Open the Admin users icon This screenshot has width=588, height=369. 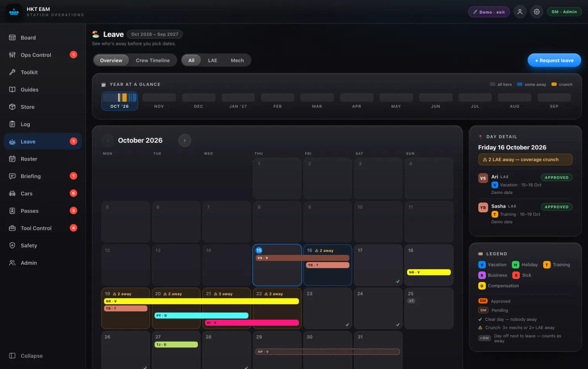click(x=12, y=263)
